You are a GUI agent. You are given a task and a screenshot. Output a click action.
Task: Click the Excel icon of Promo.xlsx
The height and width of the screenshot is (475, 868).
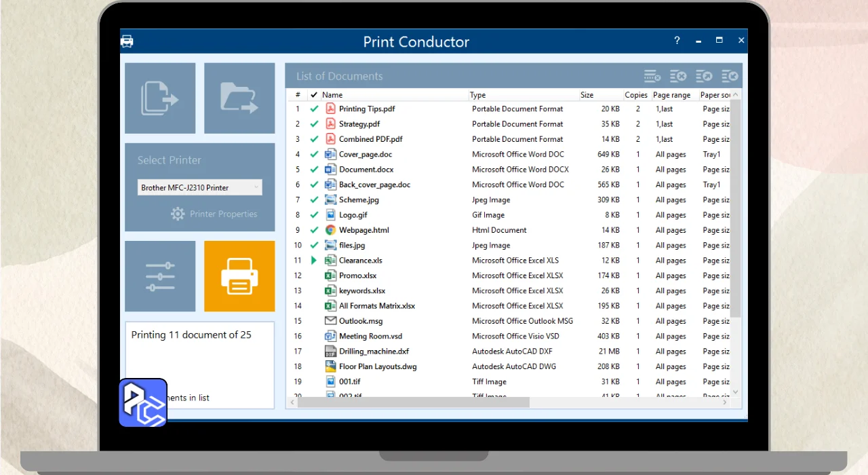click(331, 275)
